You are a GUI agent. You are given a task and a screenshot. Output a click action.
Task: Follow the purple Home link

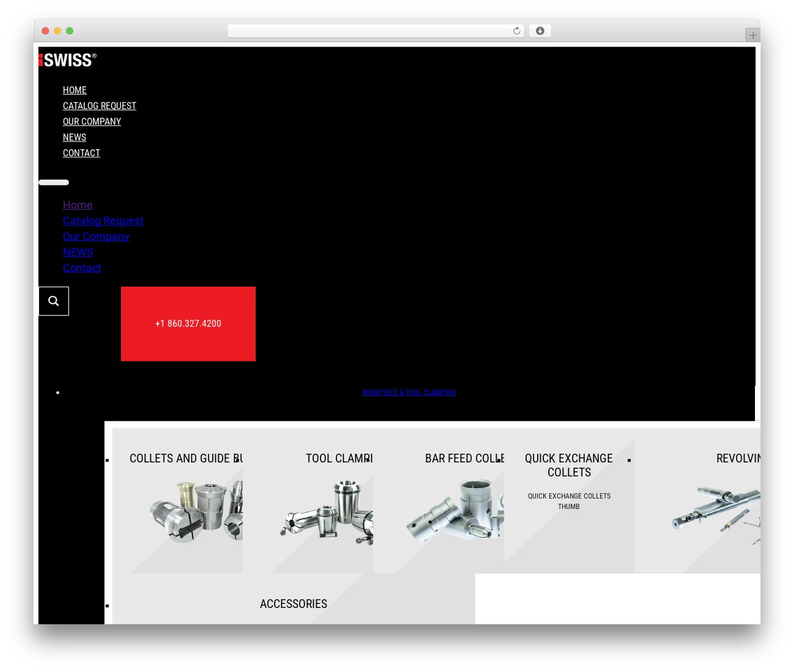78,205
